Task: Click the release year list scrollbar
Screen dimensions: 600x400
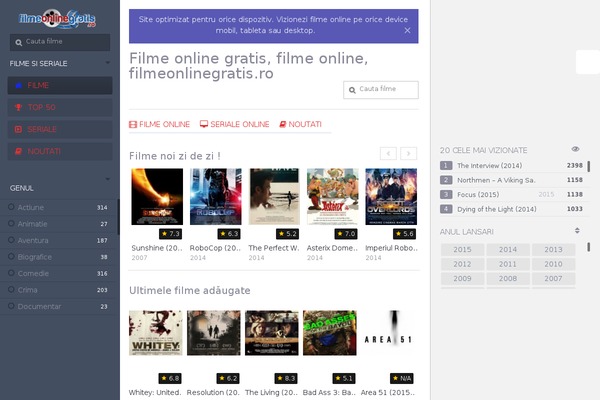Action: pyautogui.click(x=589, y=247)
